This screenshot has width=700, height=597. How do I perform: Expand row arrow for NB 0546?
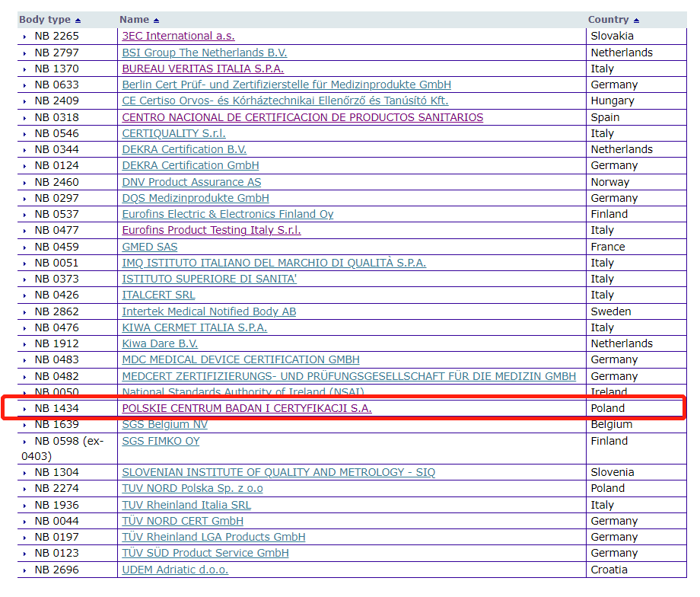pyautogui.click(x=24, y=134)
